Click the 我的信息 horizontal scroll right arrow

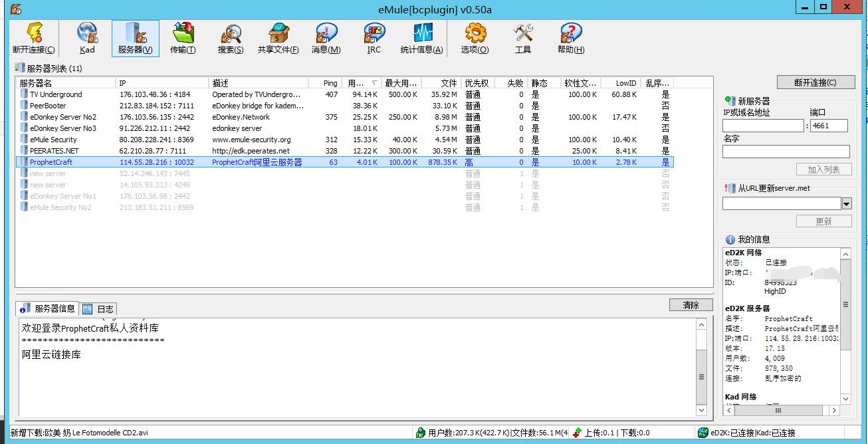point(835,411)
